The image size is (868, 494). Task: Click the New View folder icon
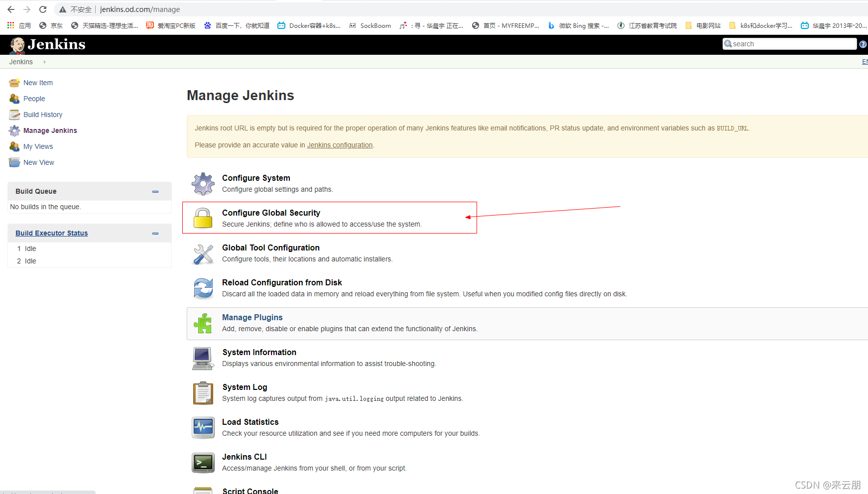pos(14,162)
